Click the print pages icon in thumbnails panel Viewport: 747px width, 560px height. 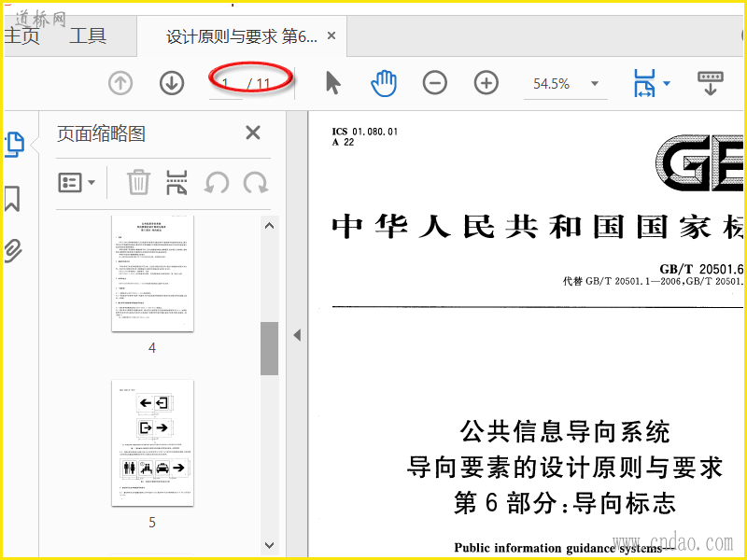click(176, 182)
